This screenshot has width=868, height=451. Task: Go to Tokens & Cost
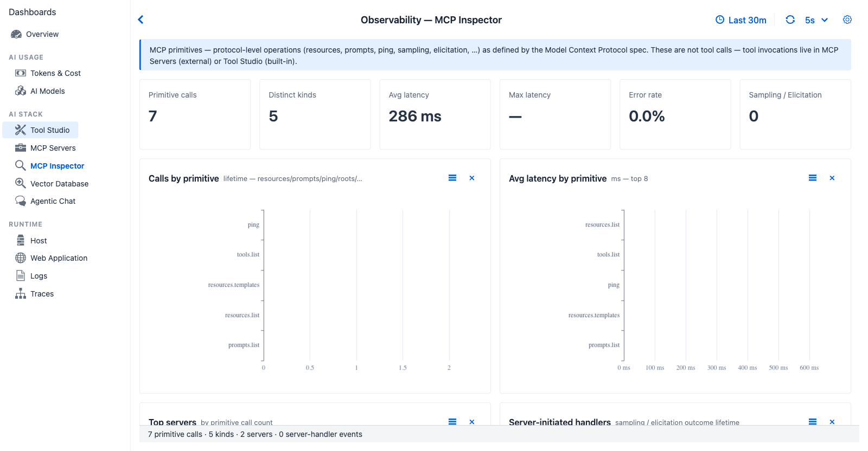click(x=55, y=73)
